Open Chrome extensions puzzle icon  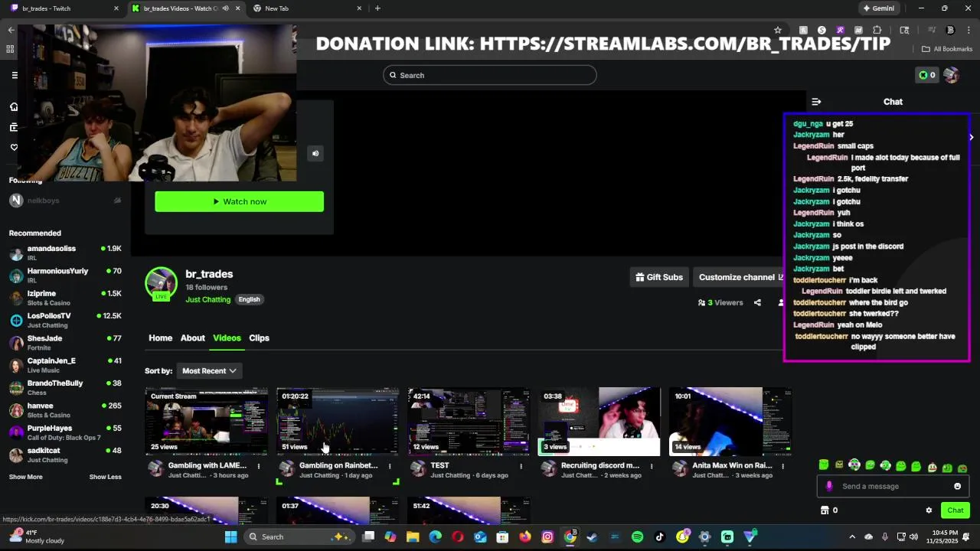(x=877, y=31)
